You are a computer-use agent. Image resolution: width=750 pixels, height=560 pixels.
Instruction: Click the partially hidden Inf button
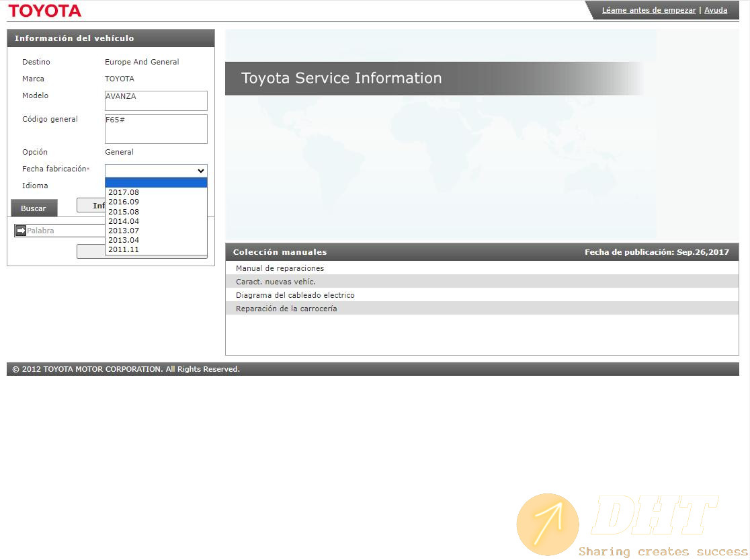click(91, 205)
